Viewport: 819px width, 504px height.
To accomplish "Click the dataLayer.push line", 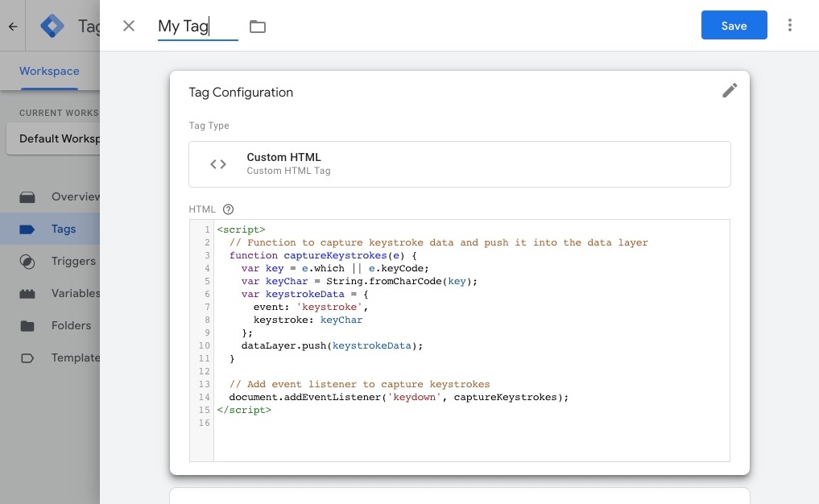I will [x=333, y=345].
